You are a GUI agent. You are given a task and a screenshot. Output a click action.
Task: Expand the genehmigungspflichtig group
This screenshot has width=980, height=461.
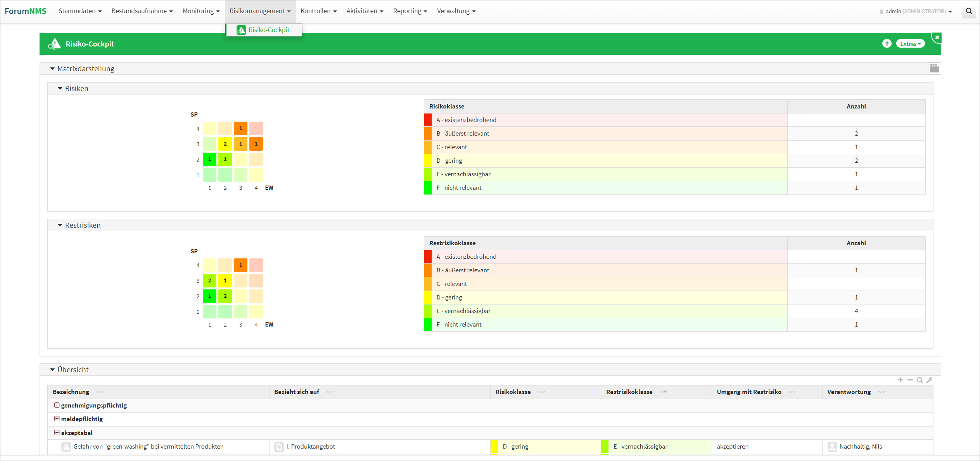pos(57,405)
